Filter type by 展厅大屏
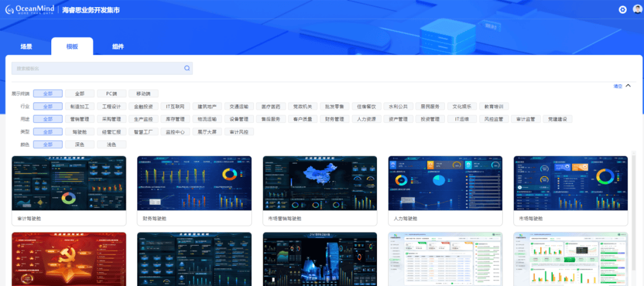Viewport: 644px width, 286px height. [x=208, y=132]
